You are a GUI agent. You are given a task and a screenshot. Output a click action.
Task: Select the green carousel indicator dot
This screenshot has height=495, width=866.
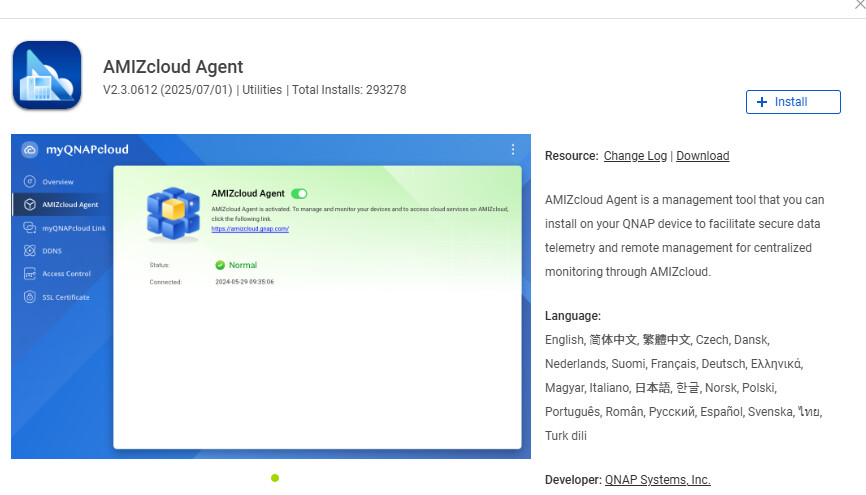275,478
